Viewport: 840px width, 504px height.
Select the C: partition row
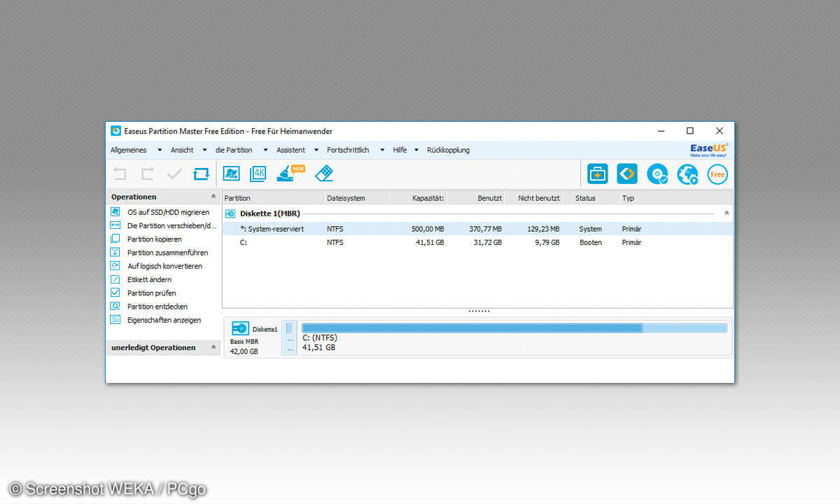477,242
